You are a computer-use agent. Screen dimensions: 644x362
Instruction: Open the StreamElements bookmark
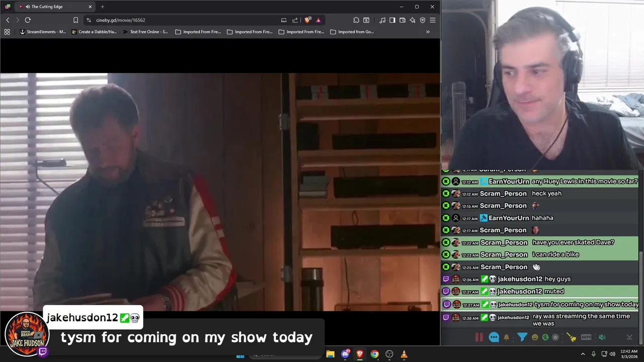coord(43,32)
